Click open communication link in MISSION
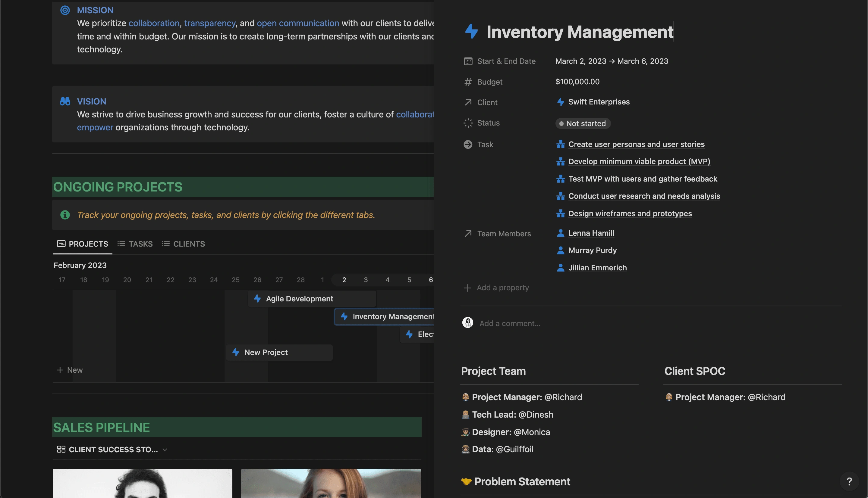The width and height of the screenshot is (868, 498). (298, 23)
